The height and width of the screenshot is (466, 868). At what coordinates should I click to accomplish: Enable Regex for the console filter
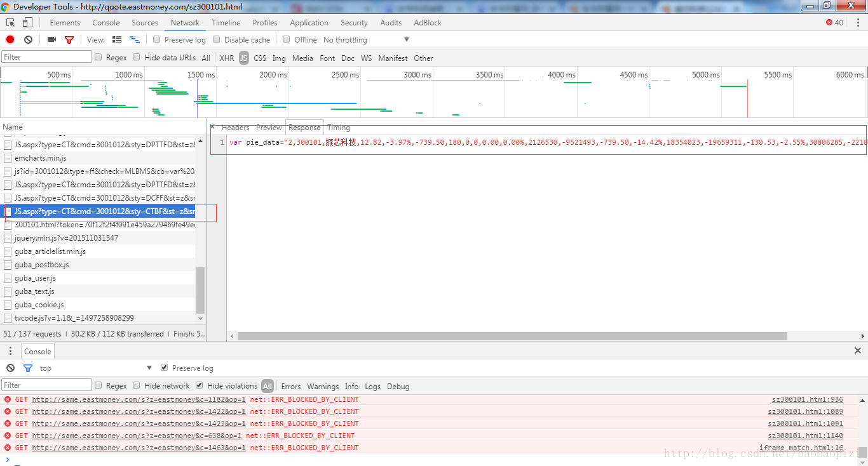(98, 385)
